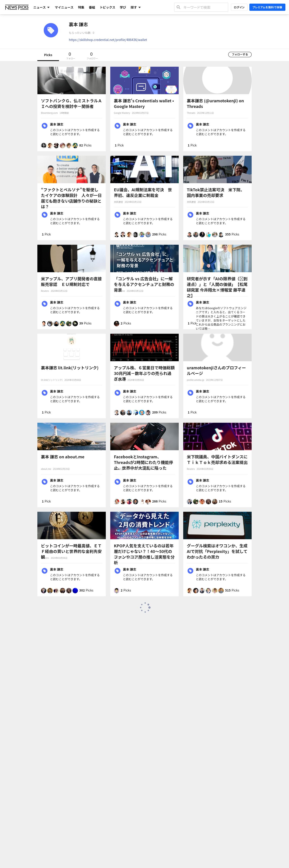Click commenter tag icon on Threads card
Viewport: 289px width, 868px height.
[190, 126]
